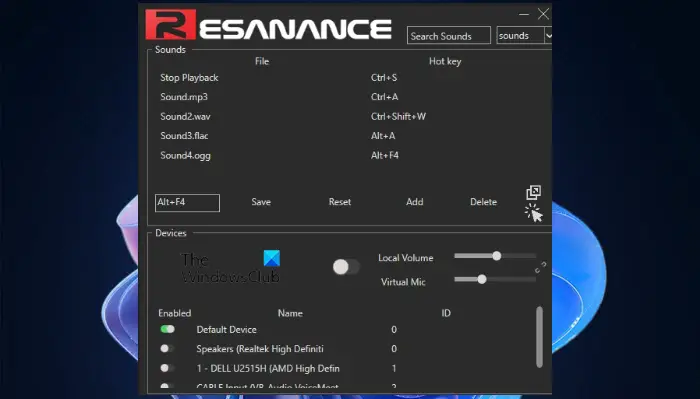Click the ID value 1 for DELL U2515H

tap(394, 368)
